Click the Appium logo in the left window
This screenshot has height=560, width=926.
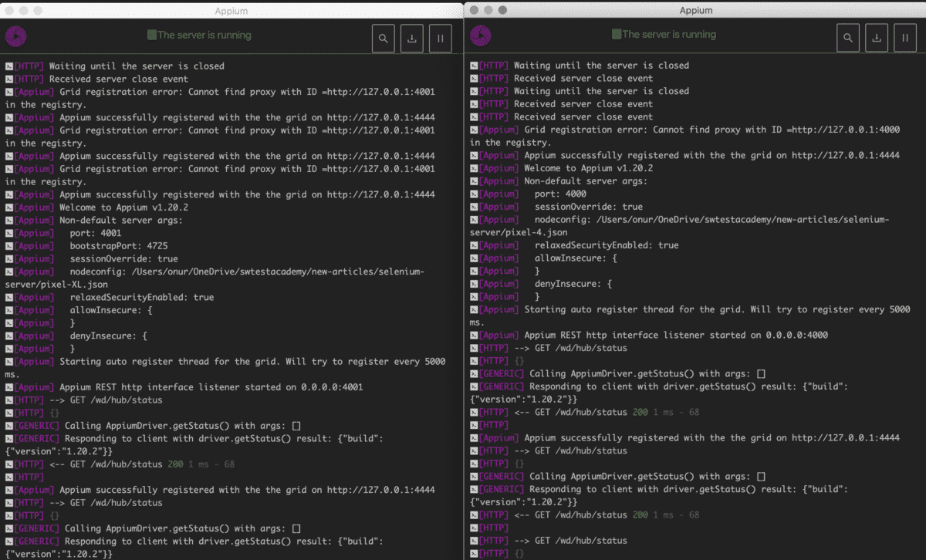[x=15, y=36]
